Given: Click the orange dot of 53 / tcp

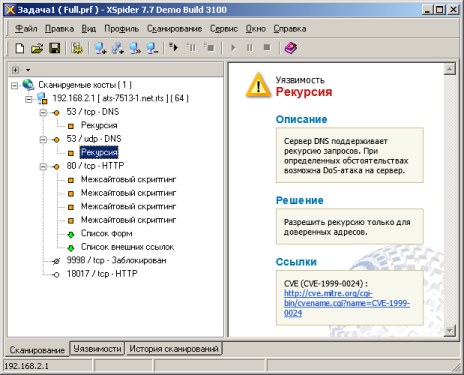Looking at the screenshot, I should point(56,113).
